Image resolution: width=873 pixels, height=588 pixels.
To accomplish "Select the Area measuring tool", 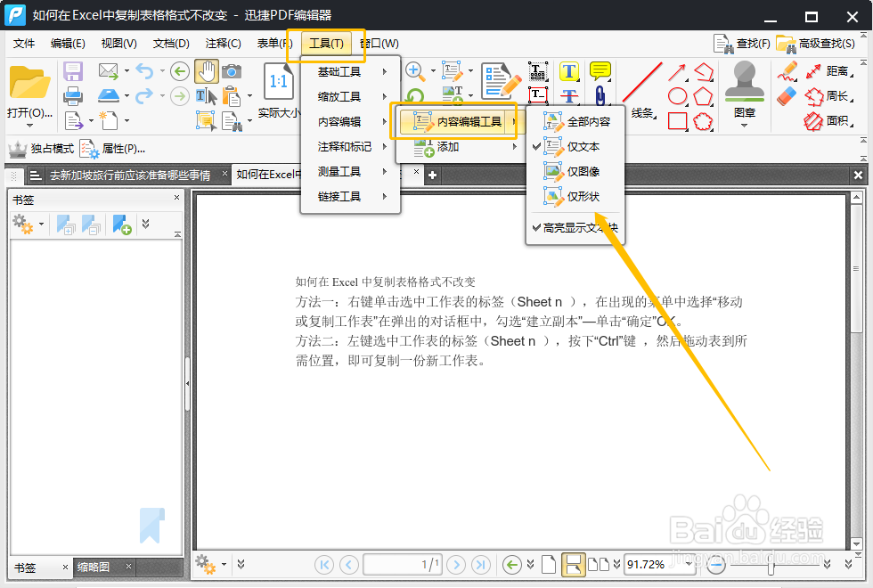I will pyautogui.click(x=829, y=121).
